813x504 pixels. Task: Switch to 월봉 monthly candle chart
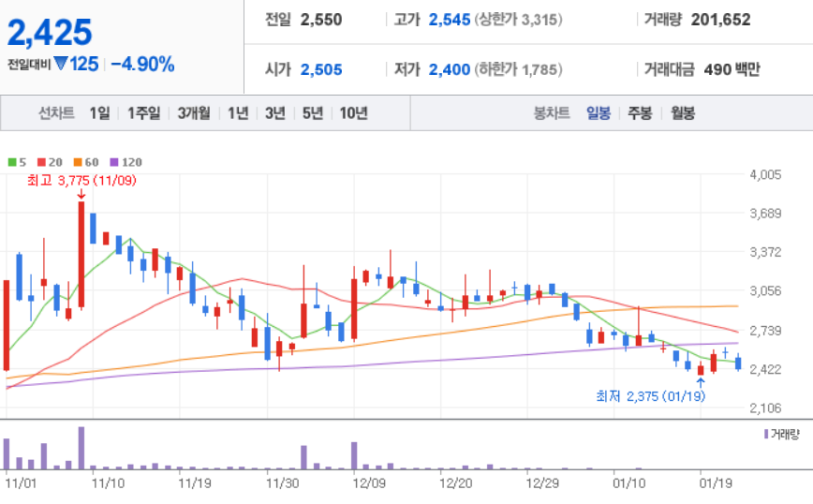click(682, 113)
